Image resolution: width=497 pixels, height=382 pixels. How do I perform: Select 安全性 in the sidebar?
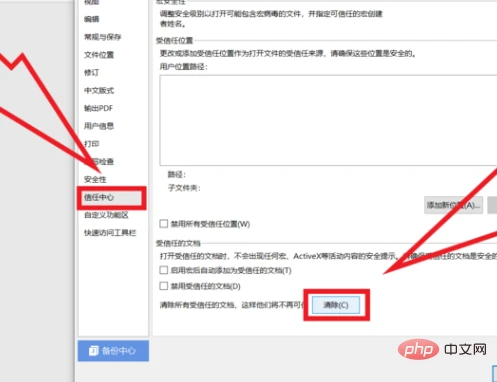pyautogui.click(x=95, y=179)
